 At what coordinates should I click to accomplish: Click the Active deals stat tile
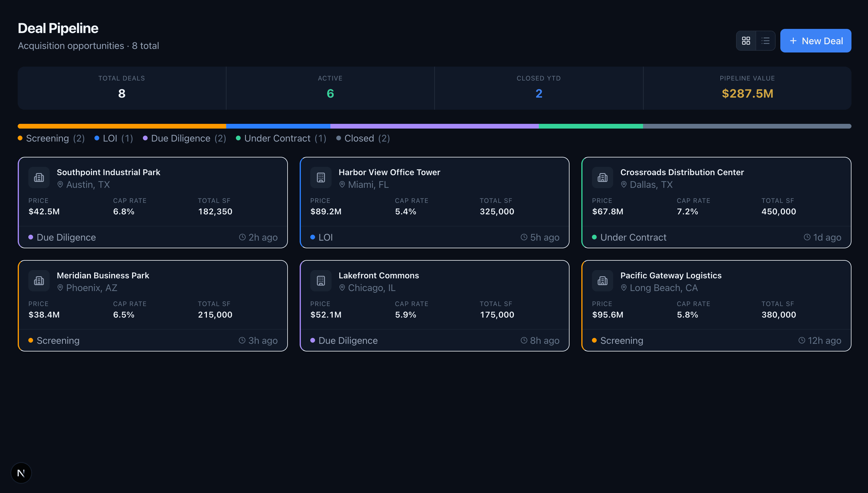(x=330, y=88)
